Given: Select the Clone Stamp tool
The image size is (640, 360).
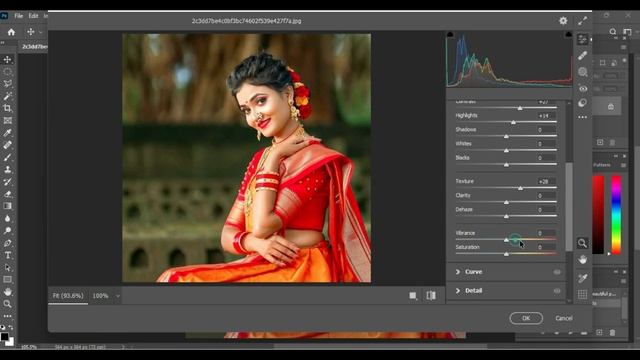Looking at the screenshot, I should (7, 169).
